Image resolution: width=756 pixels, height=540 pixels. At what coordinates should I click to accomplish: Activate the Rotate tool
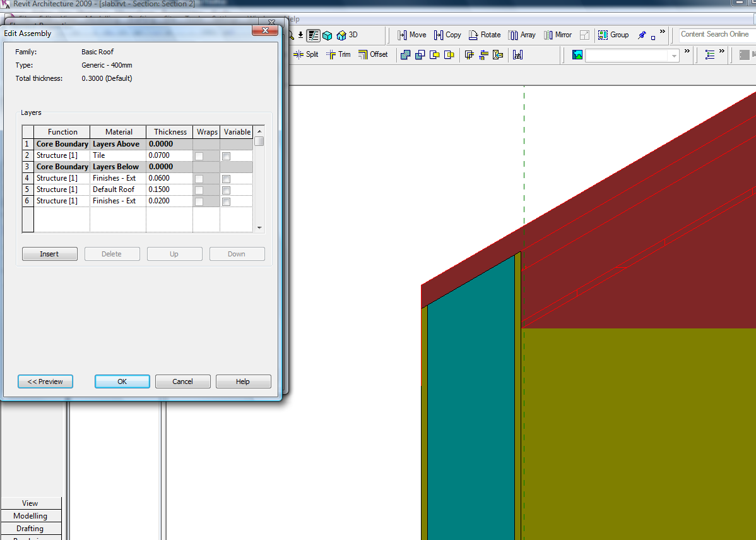[484, 35]
